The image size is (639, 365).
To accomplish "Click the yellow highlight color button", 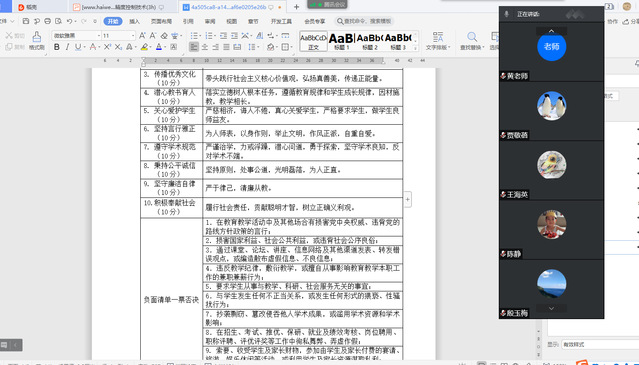I will (x=144, y=47).
